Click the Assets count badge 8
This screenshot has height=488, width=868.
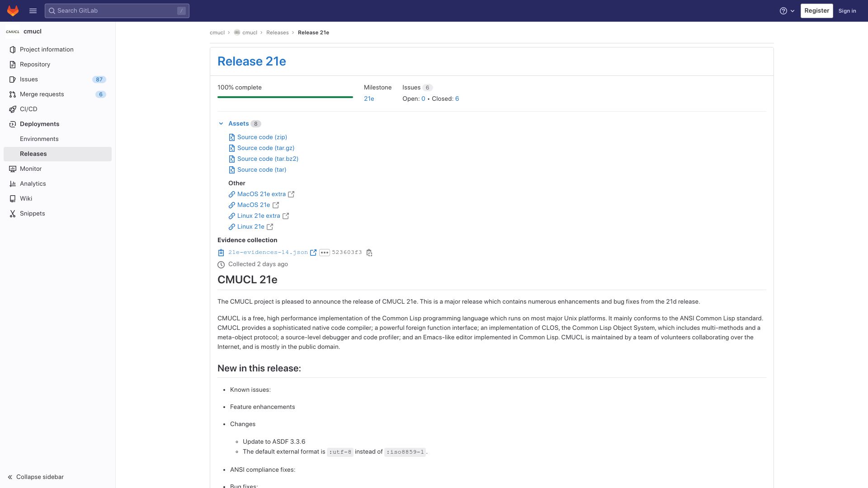point(256,124)
